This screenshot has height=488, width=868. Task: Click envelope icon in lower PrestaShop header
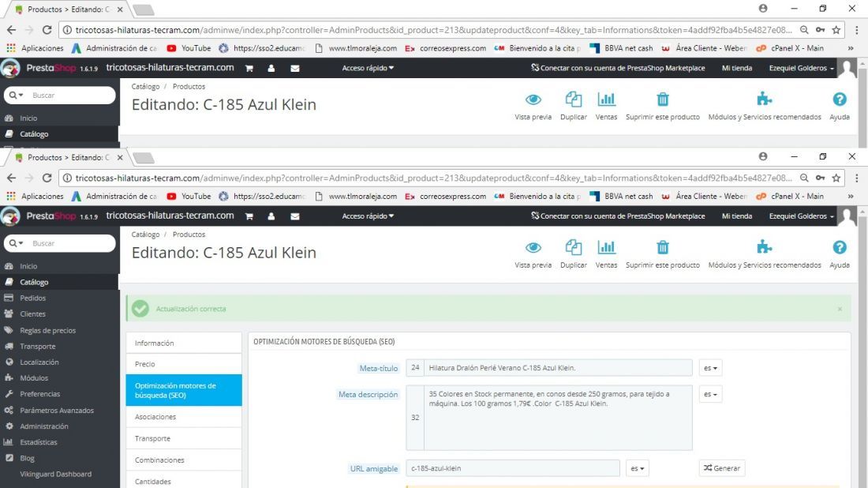pyautogui.click(x=295, y=216)
